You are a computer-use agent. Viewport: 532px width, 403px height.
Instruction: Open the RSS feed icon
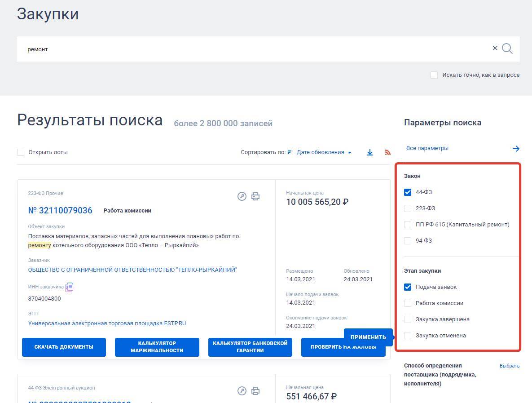(x=387, y=152)
